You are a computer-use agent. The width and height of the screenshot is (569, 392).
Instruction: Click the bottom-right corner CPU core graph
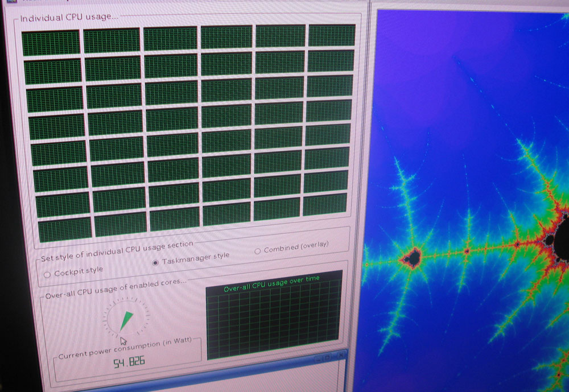[325, 204]
